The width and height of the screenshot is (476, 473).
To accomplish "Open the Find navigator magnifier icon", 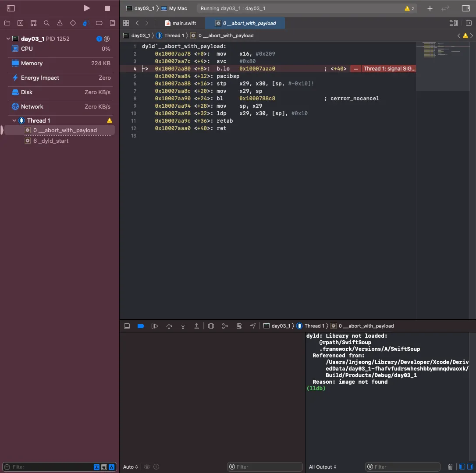I will (46, 23).
